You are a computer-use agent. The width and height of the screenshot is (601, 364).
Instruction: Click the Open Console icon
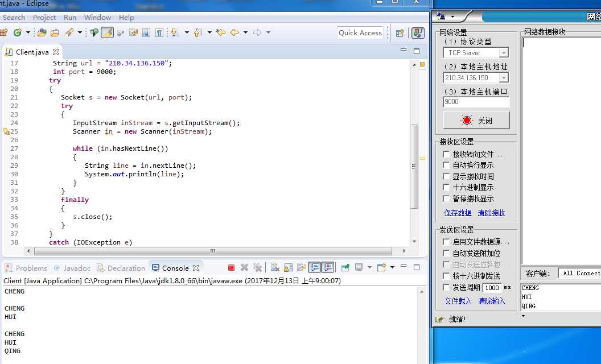click(381, 267)
